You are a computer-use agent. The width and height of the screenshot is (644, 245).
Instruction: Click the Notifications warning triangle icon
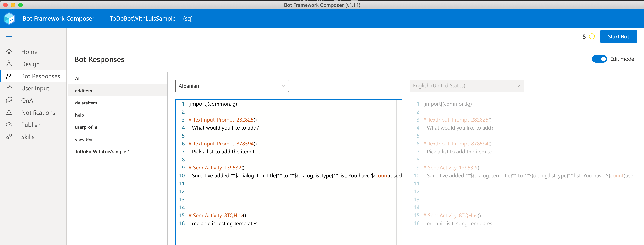click(x=9, y=112)
